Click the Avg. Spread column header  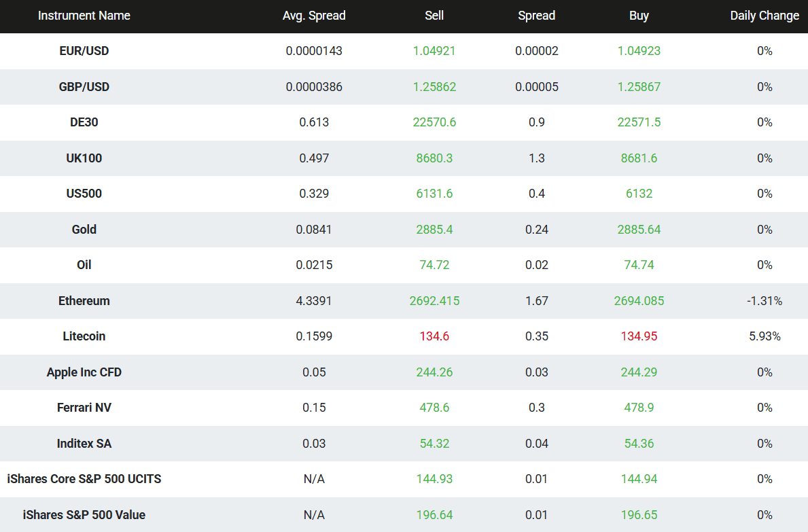[314, 16]
